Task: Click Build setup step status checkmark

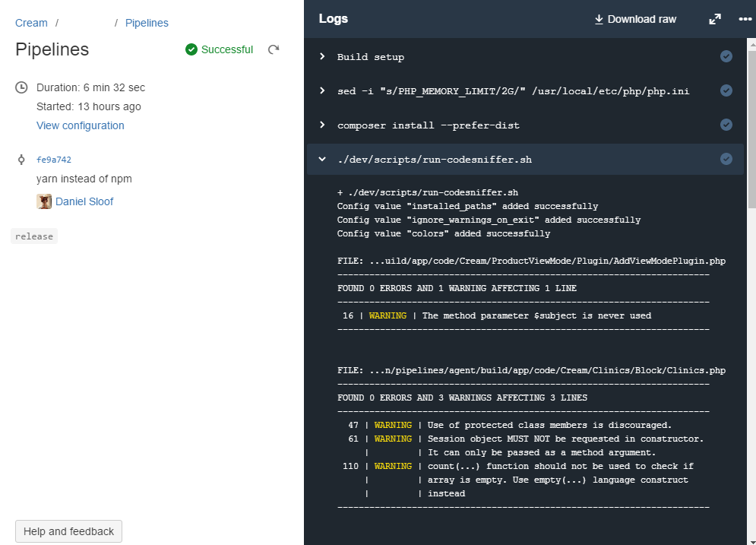Action: click(x=726, y=56)
